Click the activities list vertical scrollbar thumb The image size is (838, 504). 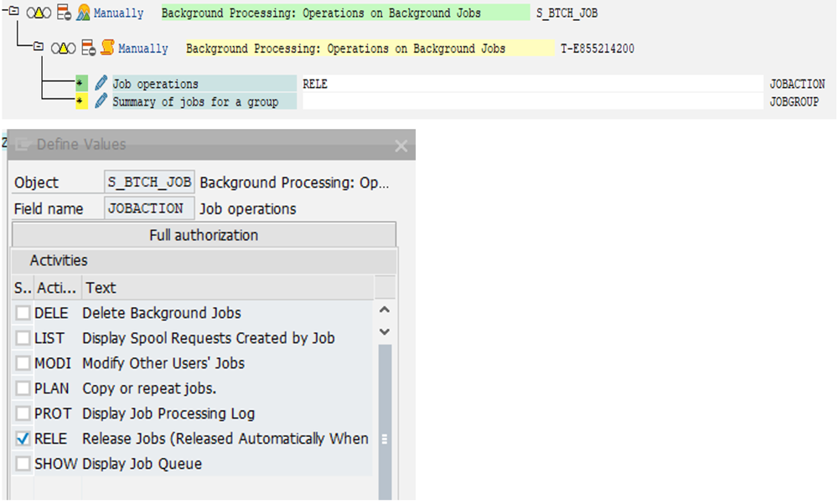point(385,422)
